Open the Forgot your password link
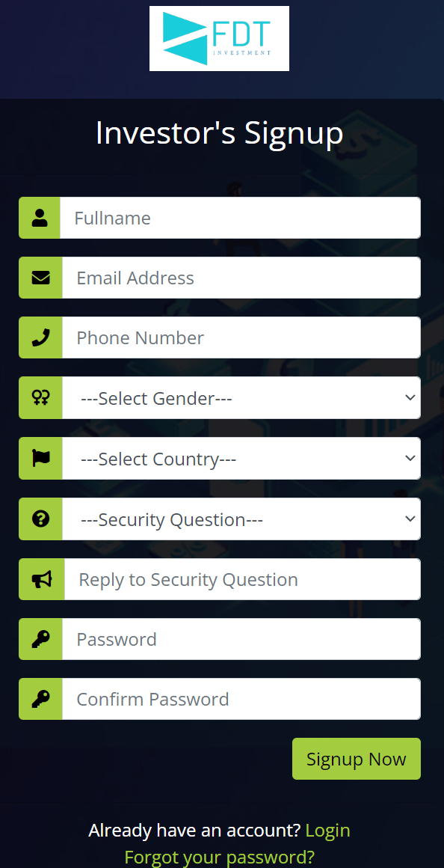 pos(220,858)
